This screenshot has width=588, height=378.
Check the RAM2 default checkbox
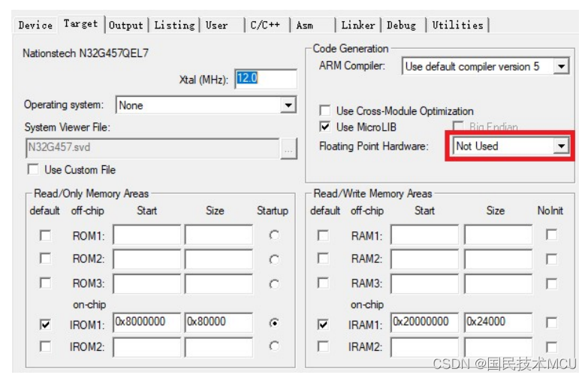(x=323, y=259)
